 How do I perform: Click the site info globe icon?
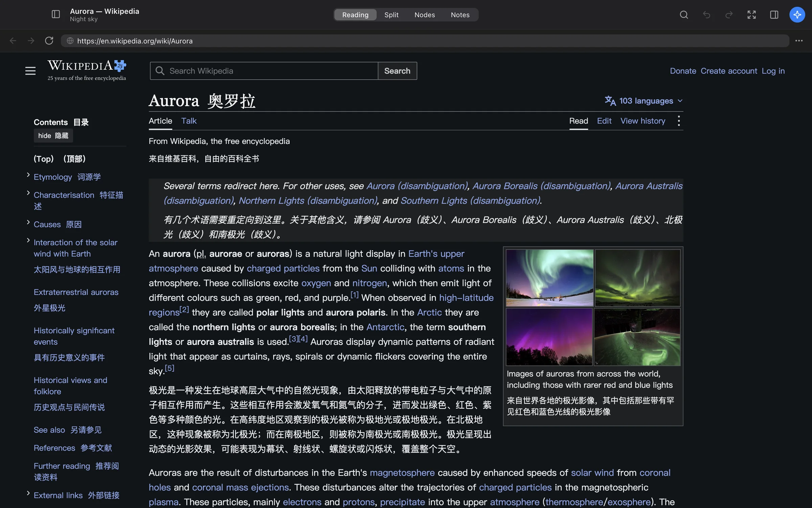[x=70, y=41]
